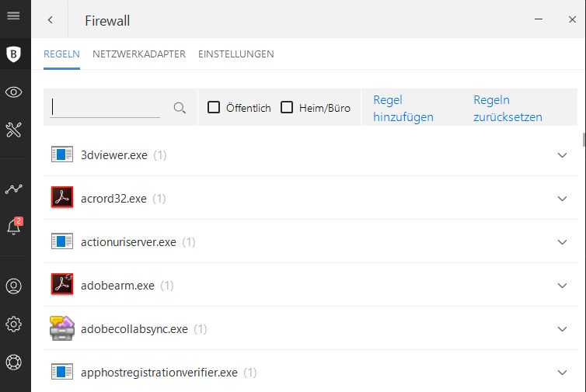Open the support lifebuoy icon
The width and height of the screenshot is (586, 392).
(x=13, y=363)
